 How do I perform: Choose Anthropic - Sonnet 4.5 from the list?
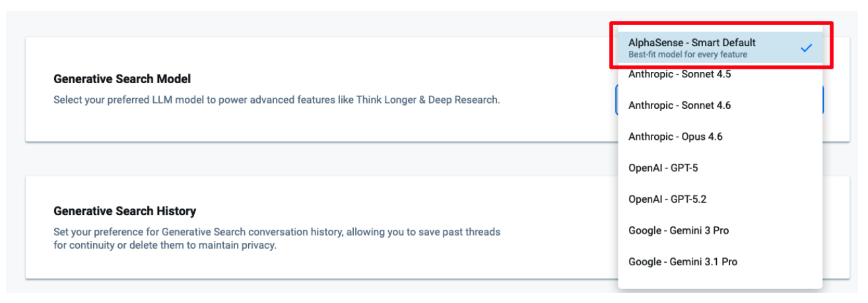tap(679, 74)
